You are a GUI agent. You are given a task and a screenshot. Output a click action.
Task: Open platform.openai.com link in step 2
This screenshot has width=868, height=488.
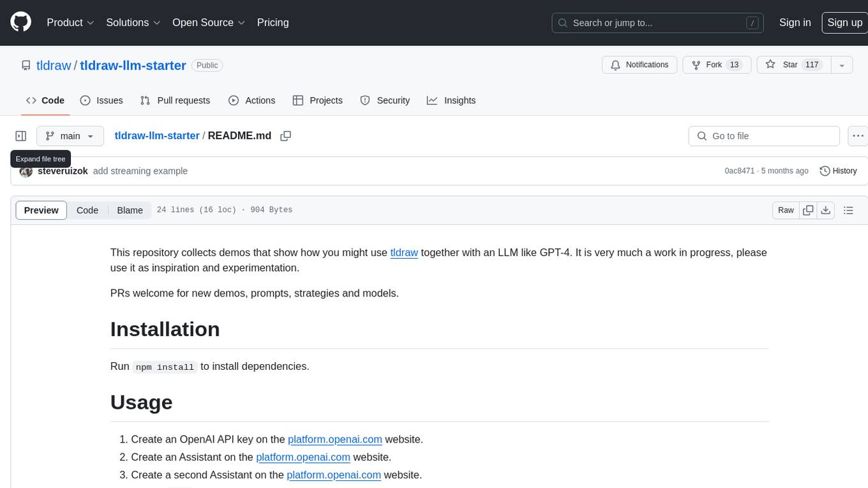(303, 457)
